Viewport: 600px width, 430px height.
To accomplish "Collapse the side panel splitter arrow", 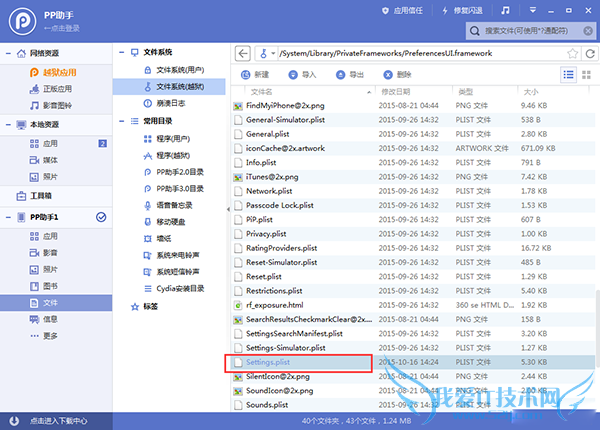I will tap(228, 209).
